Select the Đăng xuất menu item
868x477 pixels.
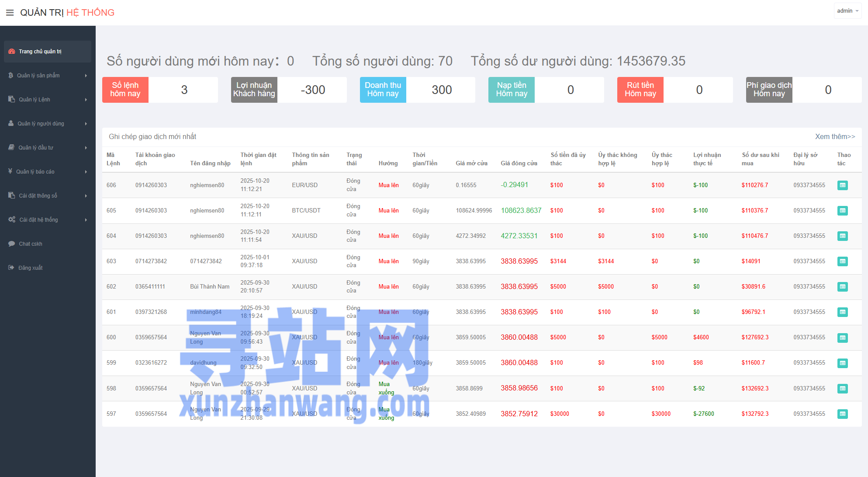[31, 268]
